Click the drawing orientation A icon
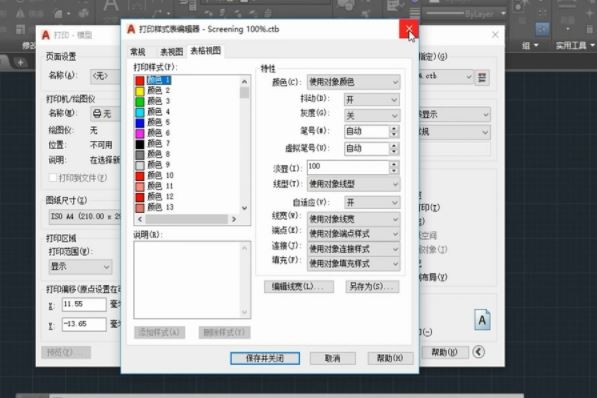 [x=482, y=320]
